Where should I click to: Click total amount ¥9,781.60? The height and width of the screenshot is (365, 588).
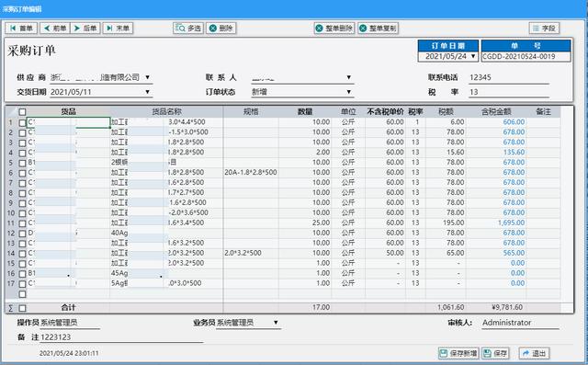click(507, 307)
